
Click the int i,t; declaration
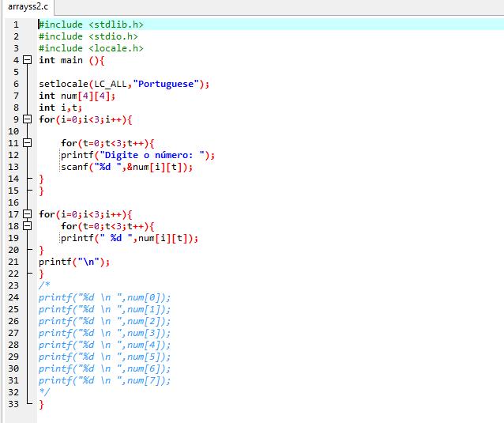coord(60,108)
